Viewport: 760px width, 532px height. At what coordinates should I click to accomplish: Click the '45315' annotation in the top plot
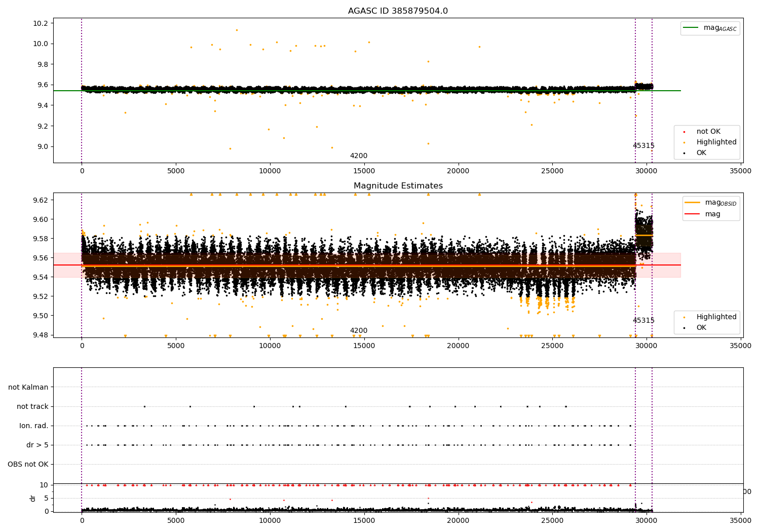click(643, 146)
